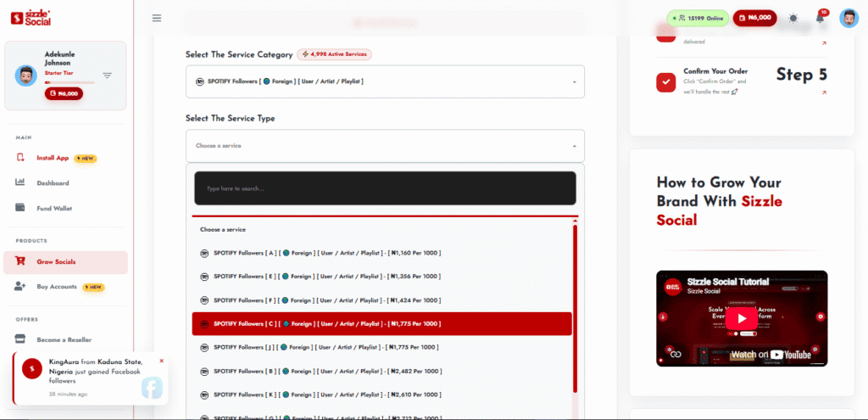
Task: Click Watch on YouTube in the video
Action: tap(771, 355)
